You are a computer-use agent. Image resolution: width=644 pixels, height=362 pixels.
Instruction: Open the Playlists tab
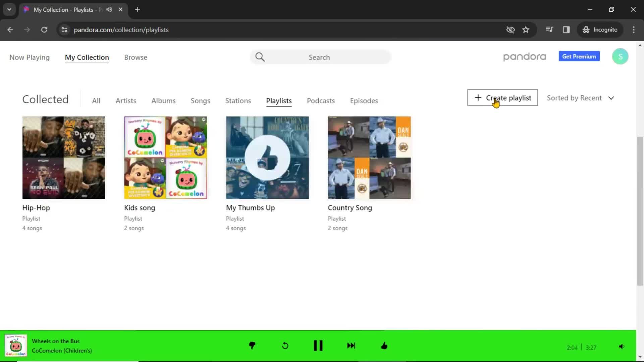279,100
